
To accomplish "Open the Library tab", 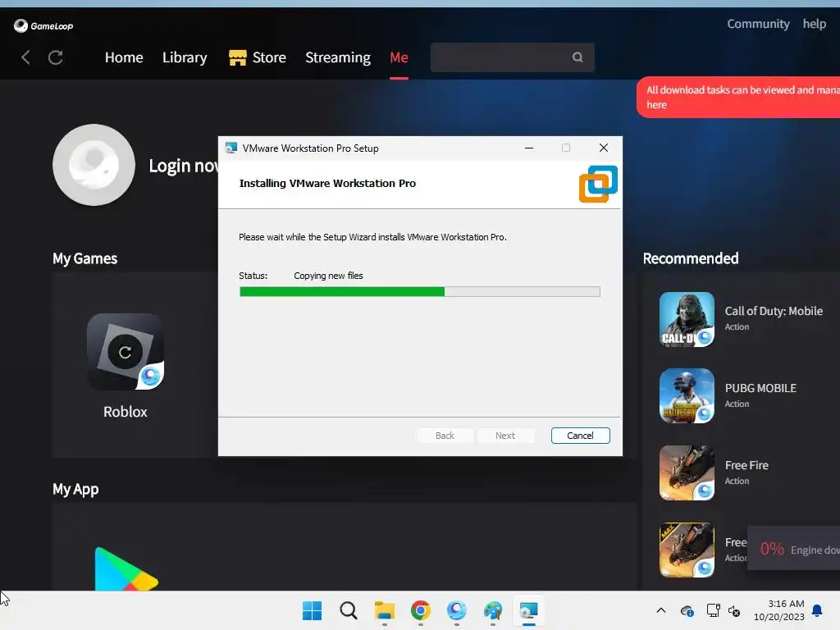I will coord(185,57).
